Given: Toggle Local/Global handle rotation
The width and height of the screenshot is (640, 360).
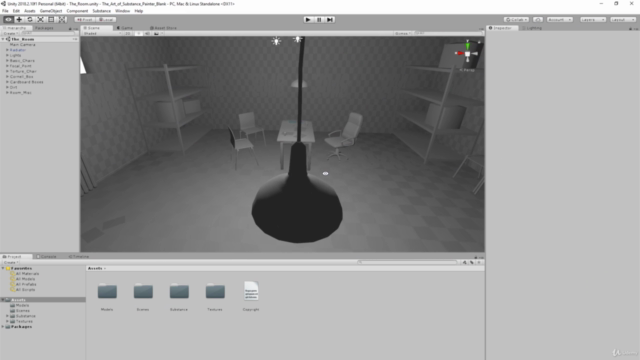Looking at the screenshot, I should [x=106, y=20].
